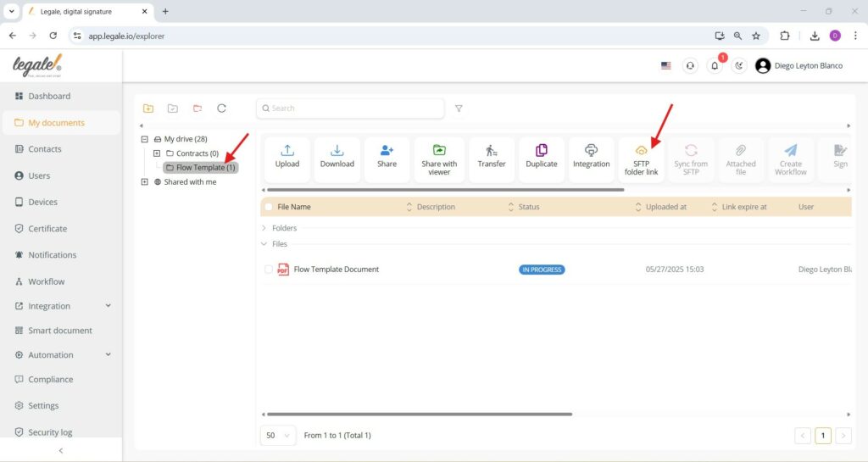Click the SFTP folder link icon
The image size is (868, 462).
coord(641,151)
